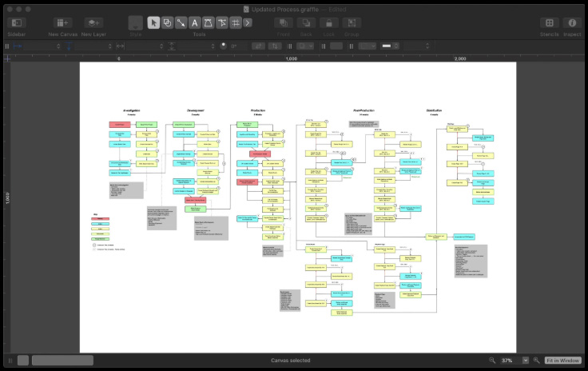Click Flip Horizontal button

[258, 46]
